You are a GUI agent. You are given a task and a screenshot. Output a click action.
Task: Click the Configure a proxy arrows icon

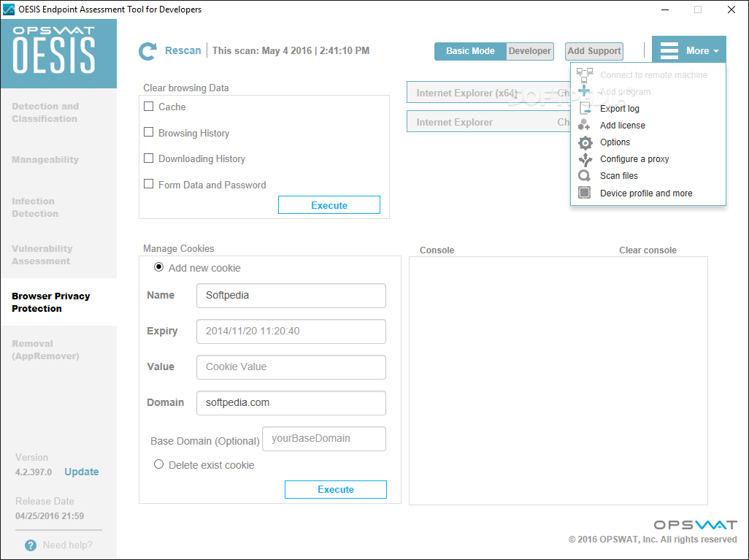tap(585, 160)
